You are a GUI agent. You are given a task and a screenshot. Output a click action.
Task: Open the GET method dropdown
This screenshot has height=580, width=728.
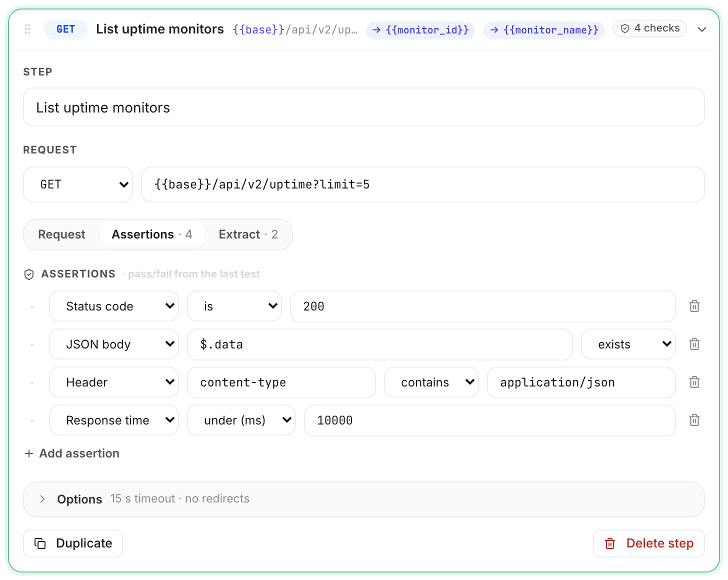(x=78, y=184)
